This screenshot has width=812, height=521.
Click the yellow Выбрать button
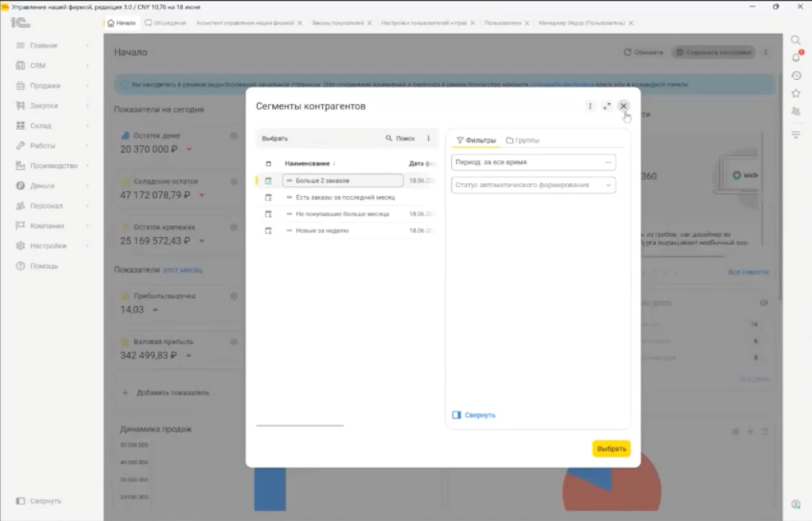coord(611,449)
